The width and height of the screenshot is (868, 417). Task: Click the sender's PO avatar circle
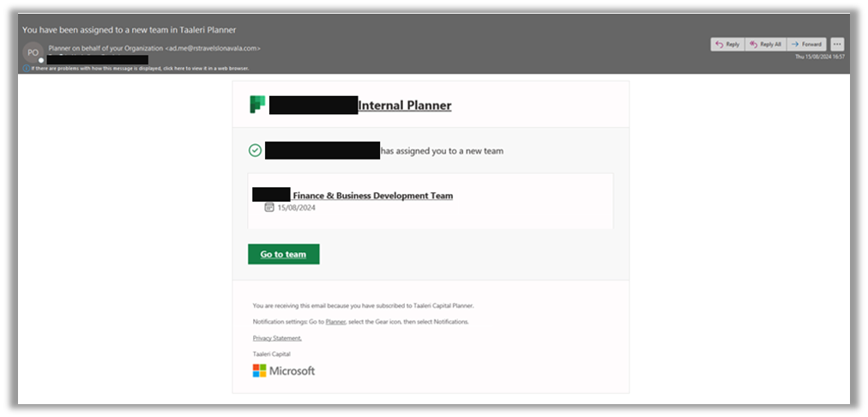coord(33,53)
